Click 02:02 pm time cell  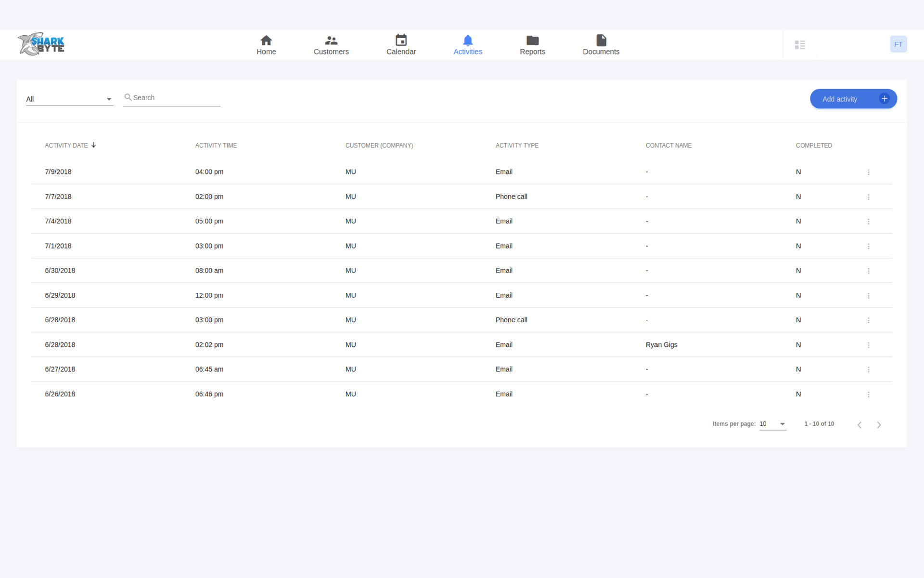(209, 345)
